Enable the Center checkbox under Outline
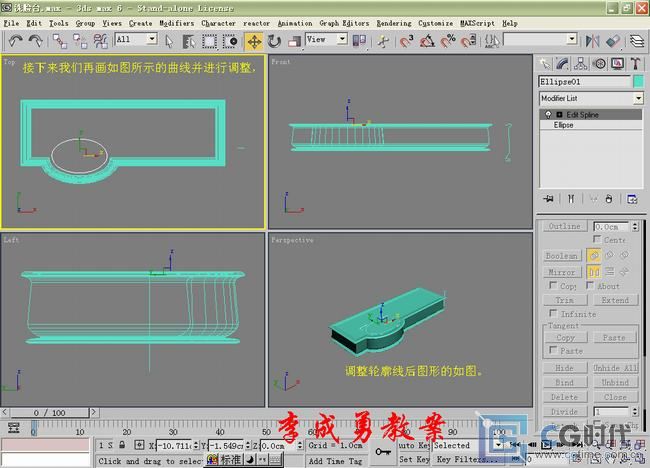 (597, 239)
